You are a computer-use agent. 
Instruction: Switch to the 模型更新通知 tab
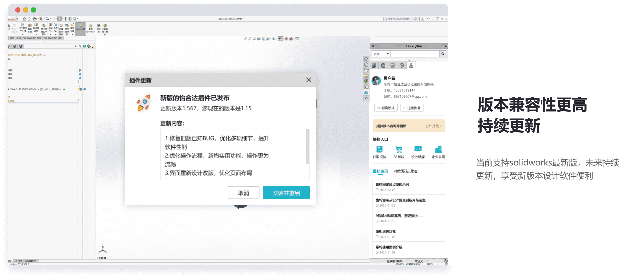(405, 171)
